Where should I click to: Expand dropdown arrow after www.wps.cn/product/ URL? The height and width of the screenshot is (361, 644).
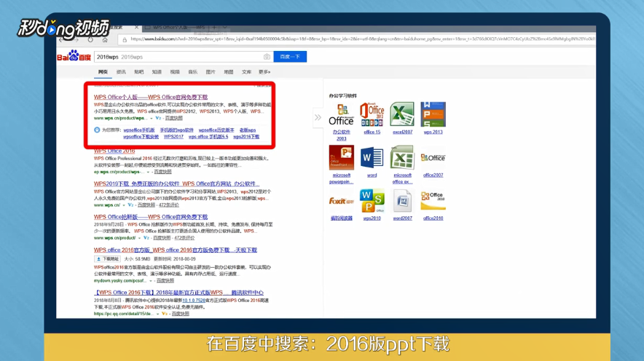tap(139, 238)
